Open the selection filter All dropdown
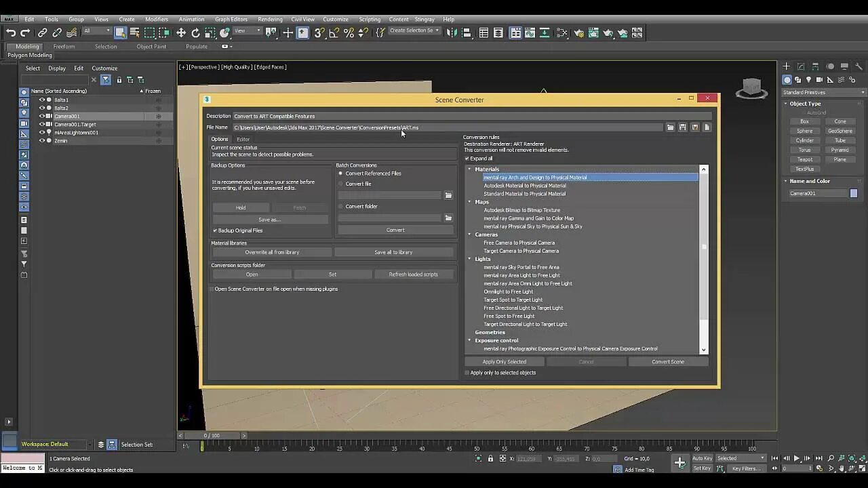The height and width of the screenshot is (488, 868). pos(97,31)
